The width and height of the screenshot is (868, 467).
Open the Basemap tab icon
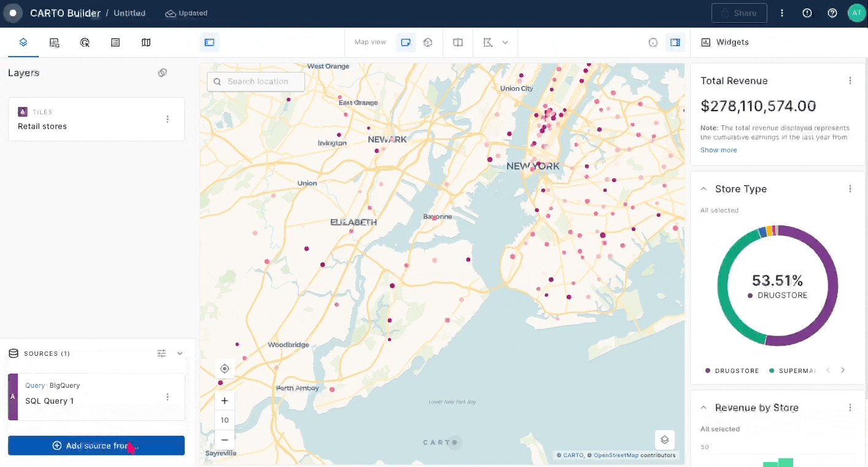coord(145,42)
